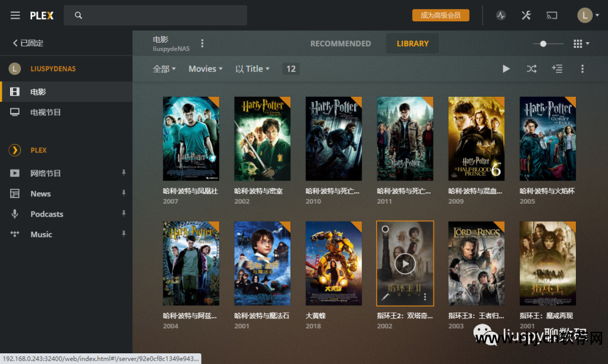Screen dimensions: 608x364
Task: Switch to the LIBRARY tab
Action: (x=413, y=43)
